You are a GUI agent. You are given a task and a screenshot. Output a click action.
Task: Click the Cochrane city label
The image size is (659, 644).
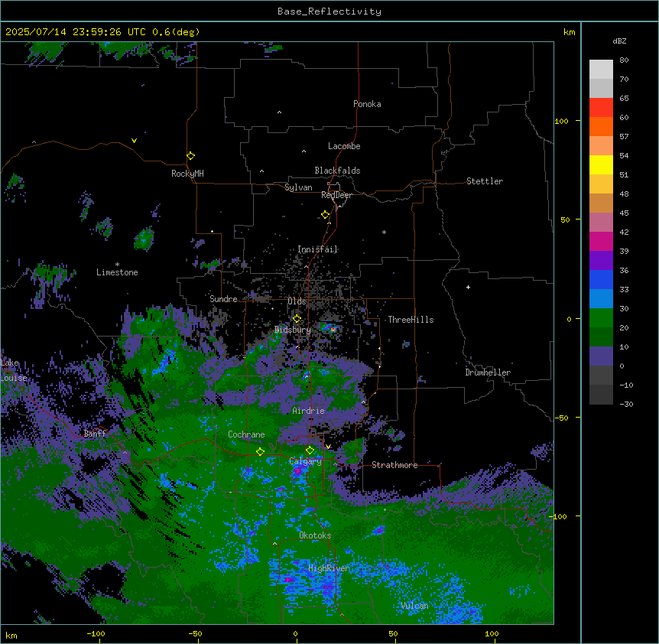(x=246, y=434)
